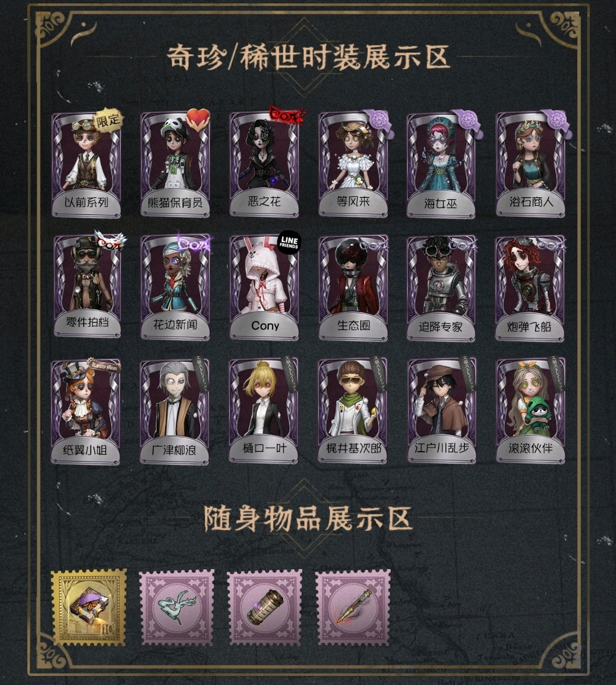Click the Cony bunny costume card

pyautogui.click(x=264, y=288)
